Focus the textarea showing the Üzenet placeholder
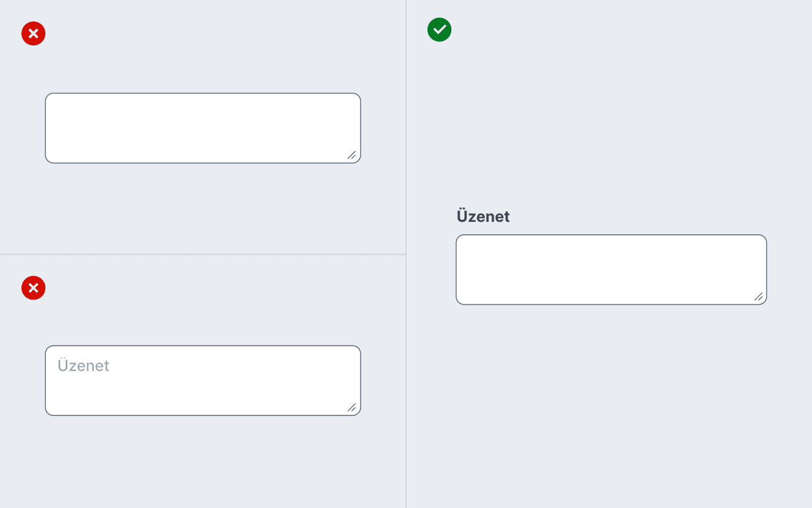This screenshot has height=508, width=812. (x=203, y=380)
